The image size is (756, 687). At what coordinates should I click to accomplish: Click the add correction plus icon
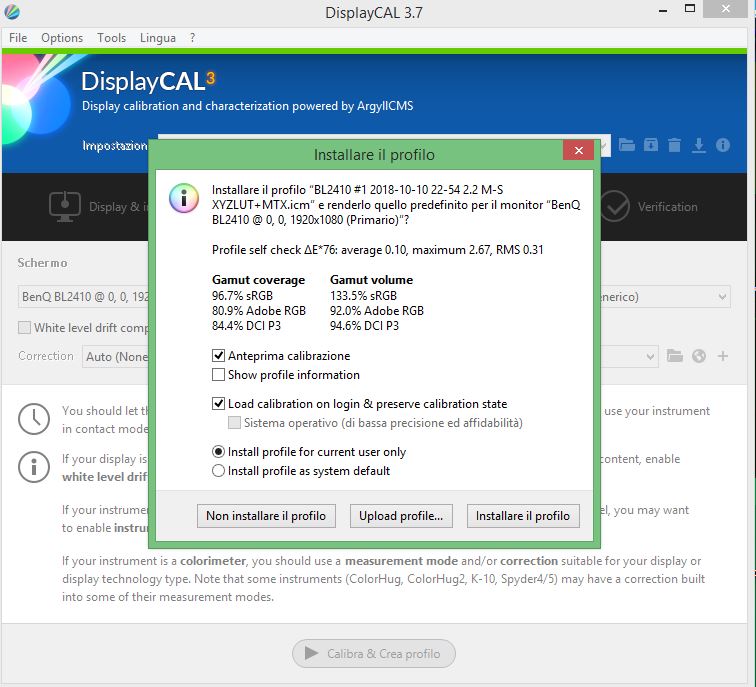coord(723,356)
